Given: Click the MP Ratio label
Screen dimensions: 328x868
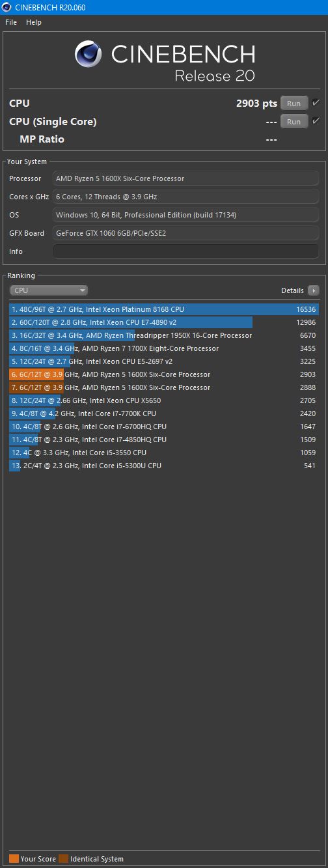Looking at the screenshot, I should tap(42, 139).
